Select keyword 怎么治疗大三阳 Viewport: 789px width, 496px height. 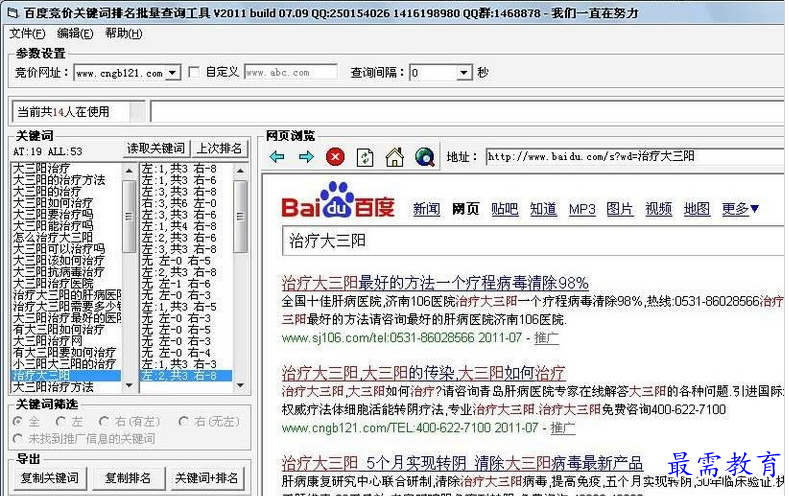point(52,237)
